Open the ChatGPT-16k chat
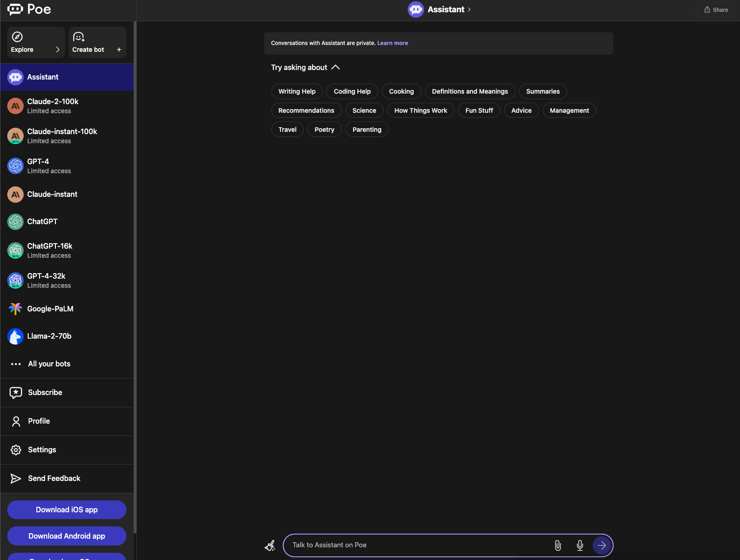The image size is (740, 560). point(67,250)
